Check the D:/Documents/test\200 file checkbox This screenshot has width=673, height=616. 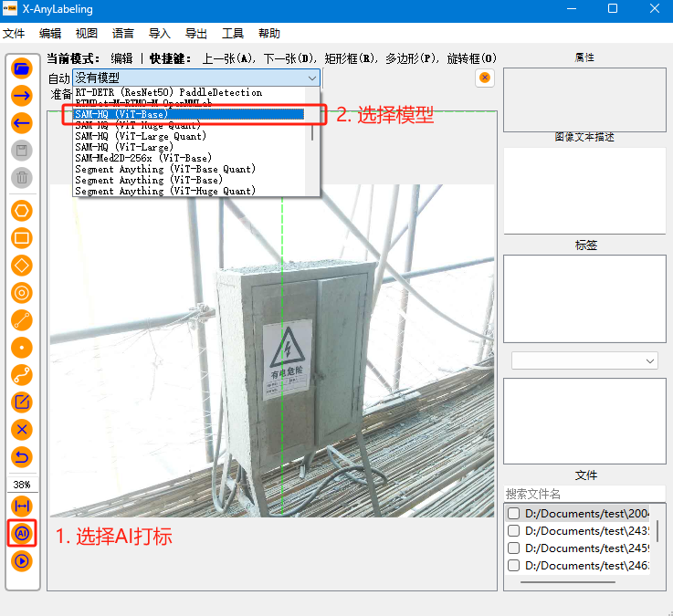pos(513,514)
